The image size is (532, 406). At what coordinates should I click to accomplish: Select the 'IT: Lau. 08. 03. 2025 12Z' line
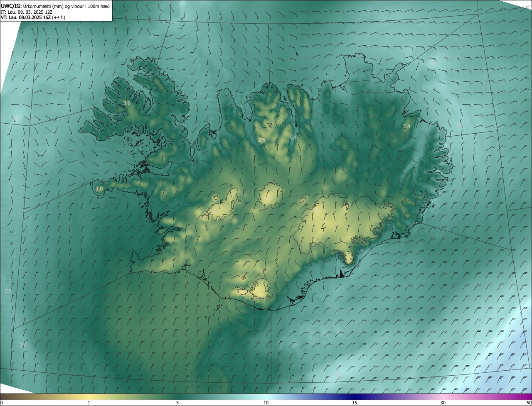(x=27, y=12)
